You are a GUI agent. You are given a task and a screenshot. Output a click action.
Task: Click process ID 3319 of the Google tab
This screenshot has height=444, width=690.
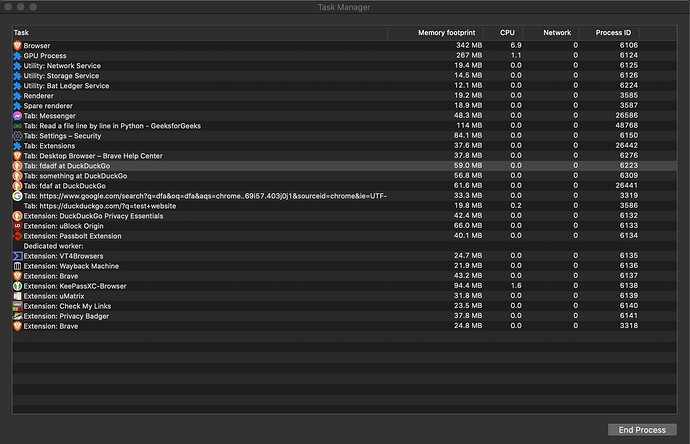(628, 195)
